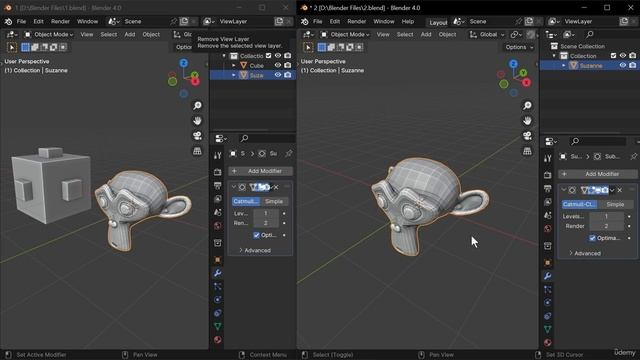The height and width of the screenshot is (360, 640).
Task: Open Object Data green triangle tab in left window
Action: (x=218, y=326)
